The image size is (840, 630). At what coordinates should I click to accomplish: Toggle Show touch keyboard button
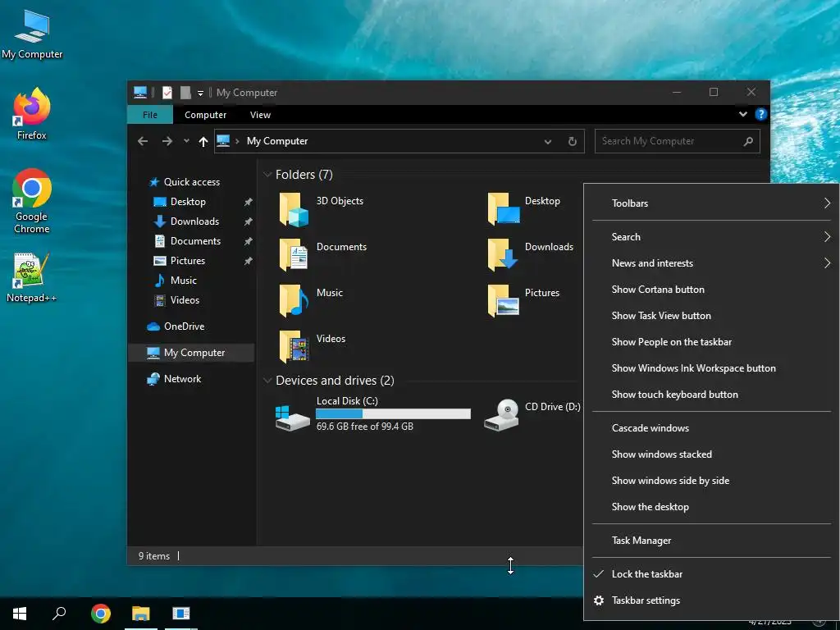(711, 395)
